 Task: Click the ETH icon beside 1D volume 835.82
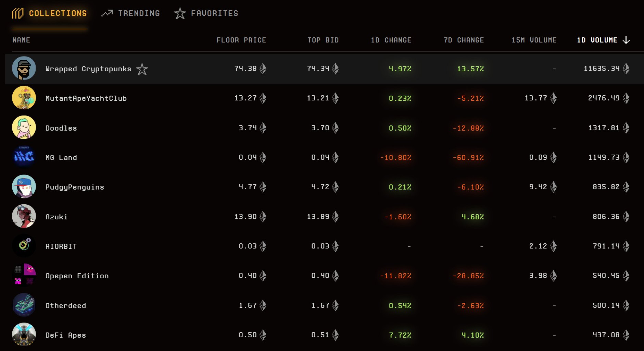pyautogui.click(x=626, y=187)
